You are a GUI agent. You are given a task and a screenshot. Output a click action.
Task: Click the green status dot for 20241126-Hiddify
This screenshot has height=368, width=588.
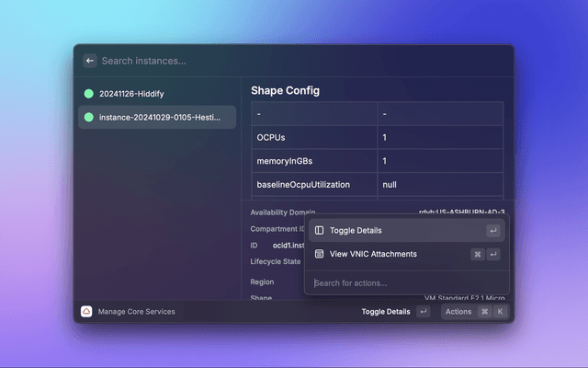coord(88,94)
